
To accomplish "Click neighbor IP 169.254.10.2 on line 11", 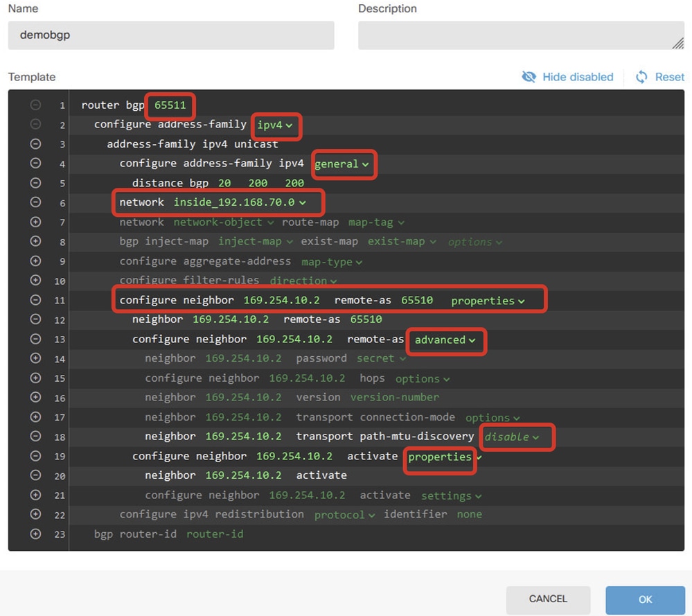I will pos(281,300).
